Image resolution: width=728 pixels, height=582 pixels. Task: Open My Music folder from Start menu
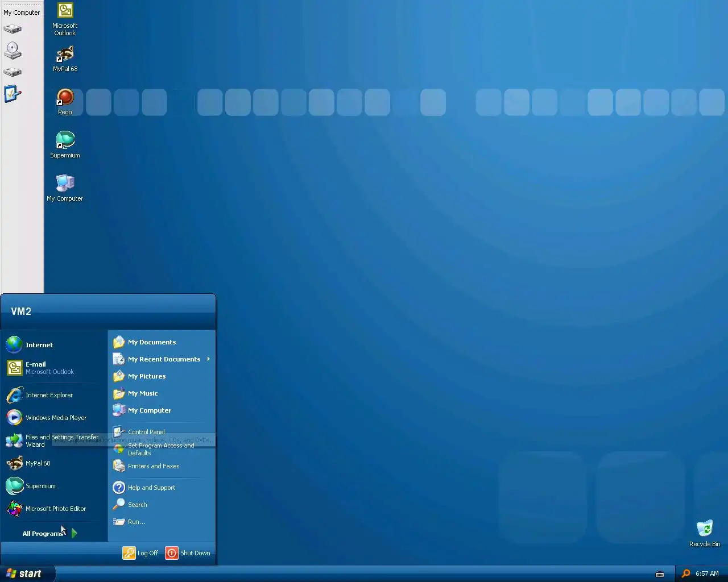(162, 393)
